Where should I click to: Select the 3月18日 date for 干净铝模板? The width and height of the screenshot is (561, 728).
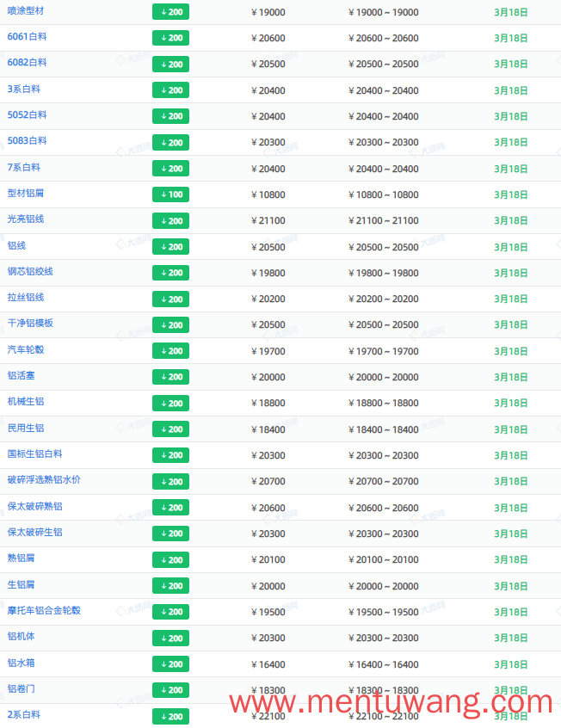point(511,325)
